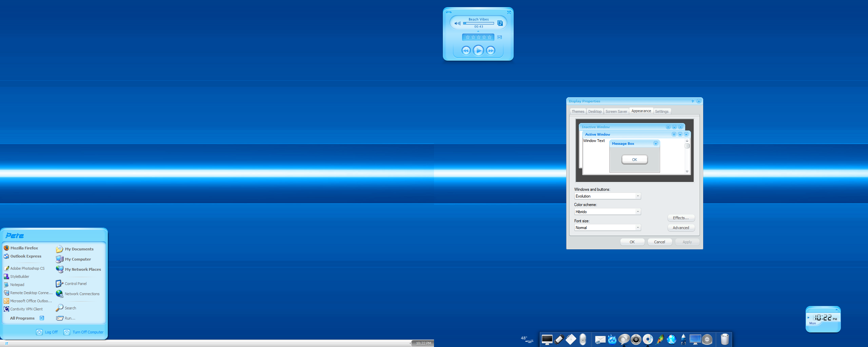Open the Run... dialog entry

tap(65, 318)
